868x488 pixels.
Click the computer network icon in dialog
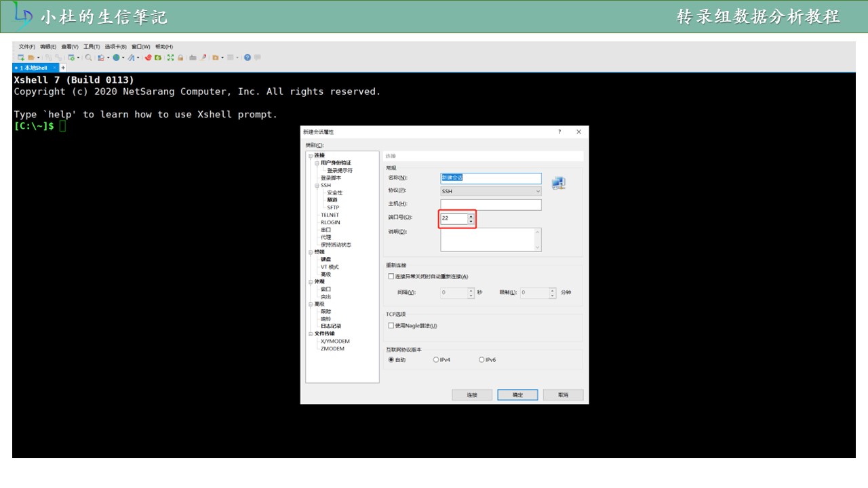coord(559,183)
